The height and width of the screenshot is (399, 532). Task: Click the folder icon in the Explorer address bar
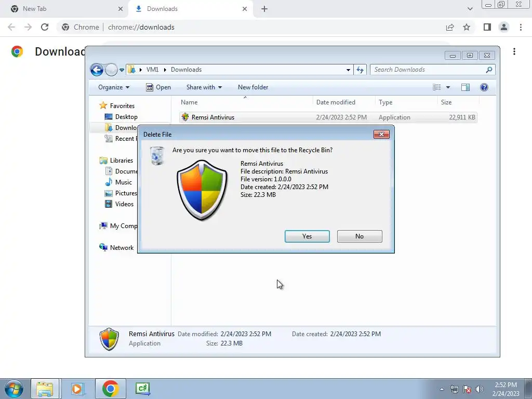131,70
